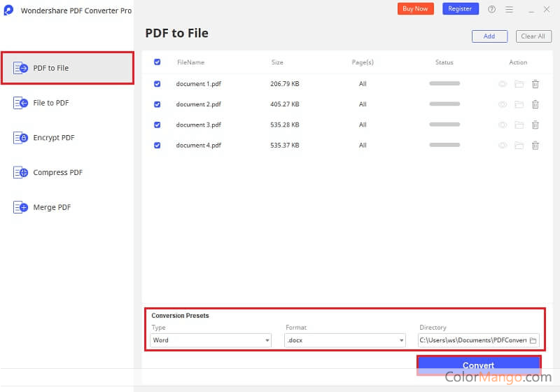Select Merge PDF in the sidebar
560x392 pixels.
52,207
